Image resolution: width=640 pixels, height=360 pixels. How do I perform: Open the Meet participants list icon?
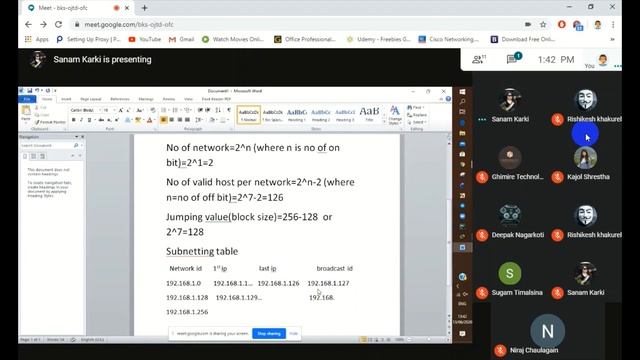(478, 60)
